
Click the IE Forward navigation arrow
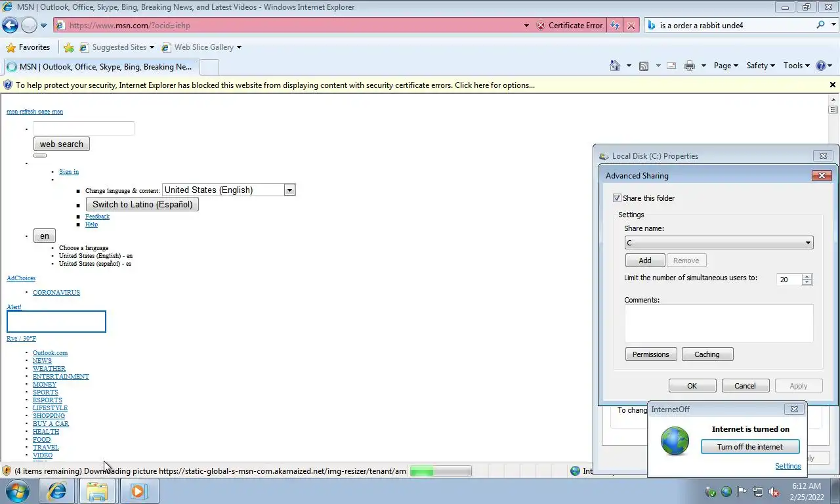(29, 26)
